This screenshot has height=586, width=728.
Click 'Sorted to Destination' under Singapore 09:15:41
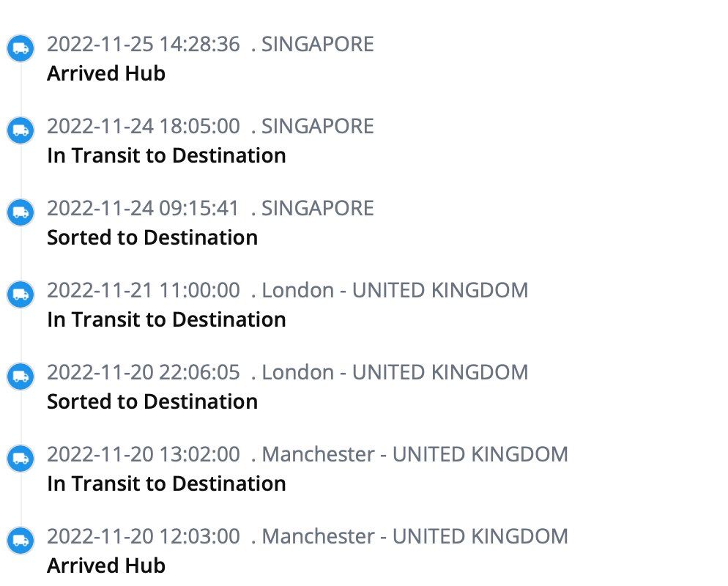click(152, 237)
